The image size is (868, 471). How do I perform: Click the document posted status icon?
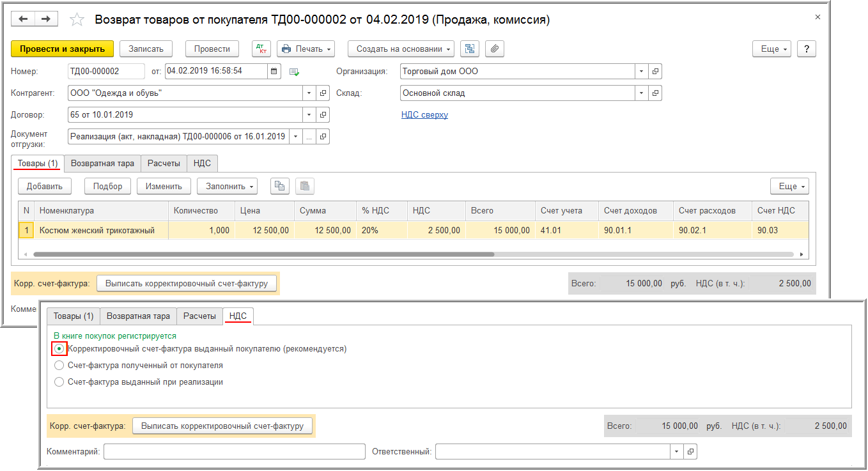pyautogui.click(x=294, y=72)
